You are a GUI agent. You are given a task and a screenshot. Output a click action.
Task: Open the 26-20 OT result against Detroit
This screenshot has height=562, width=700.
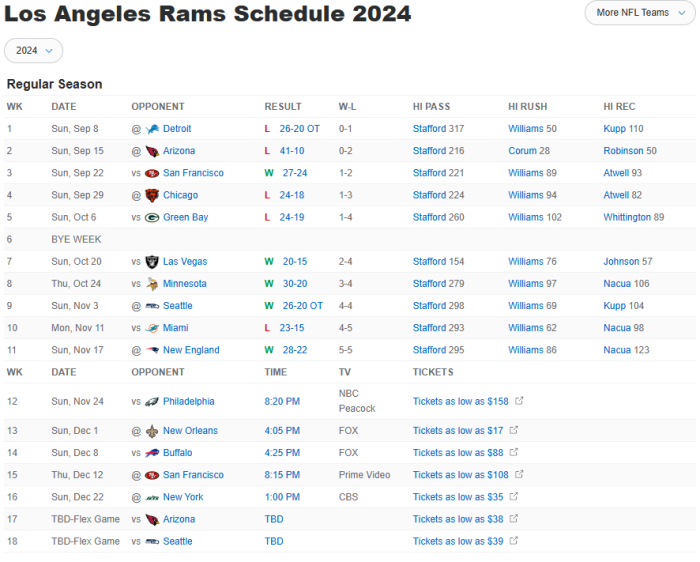(300, 129)
